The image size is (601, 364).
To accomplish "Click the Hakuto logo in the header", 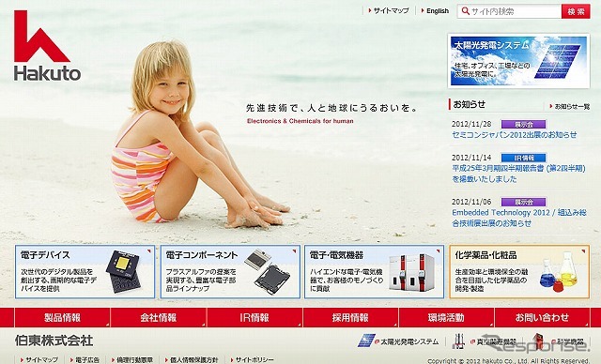I will tap(47, 46).
